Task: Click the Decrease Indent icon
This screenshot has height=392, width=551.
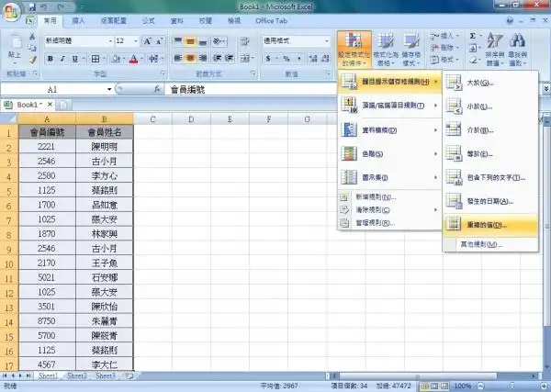Action: (217, 58)
